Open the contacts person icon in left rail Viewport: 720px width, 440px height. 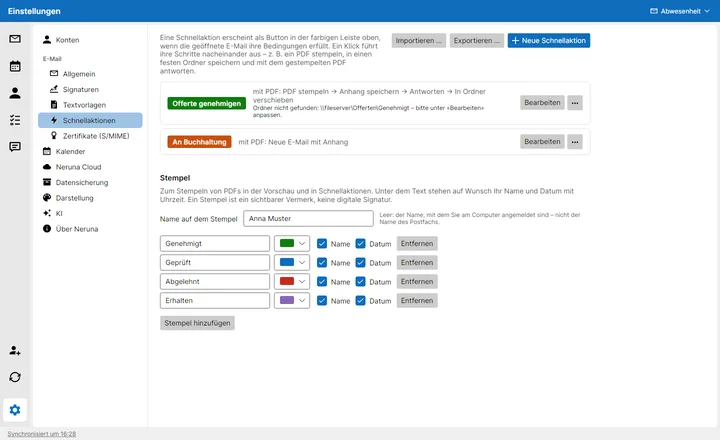[x=15, y=93]
